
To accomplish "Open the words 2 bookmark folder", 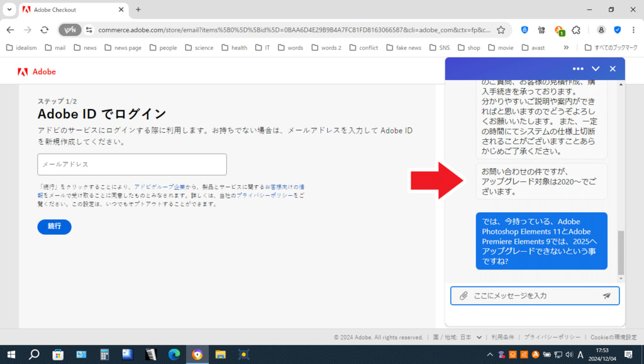I will coord(326,48).
